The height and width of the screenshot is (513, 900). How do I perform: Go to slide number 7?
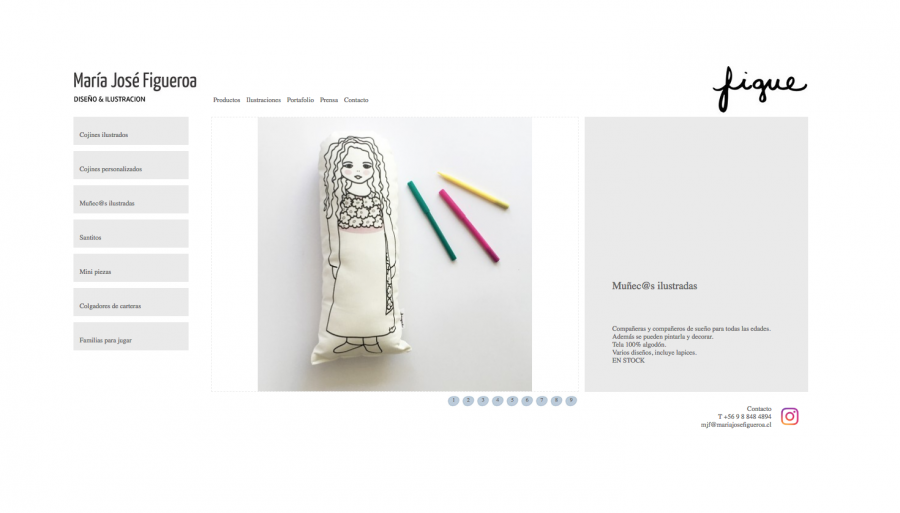[541, 401]
